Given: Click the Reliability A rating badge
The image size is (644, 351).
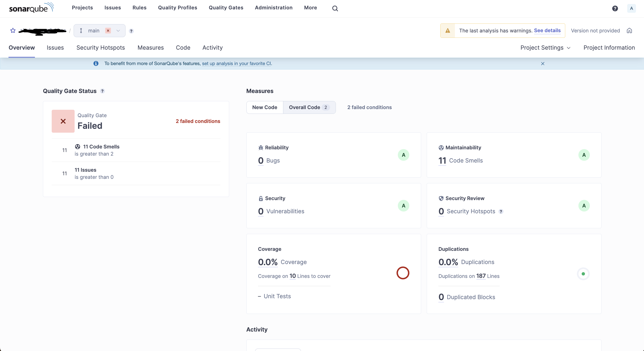Looking at the screenshot, I should pos(403,155).
